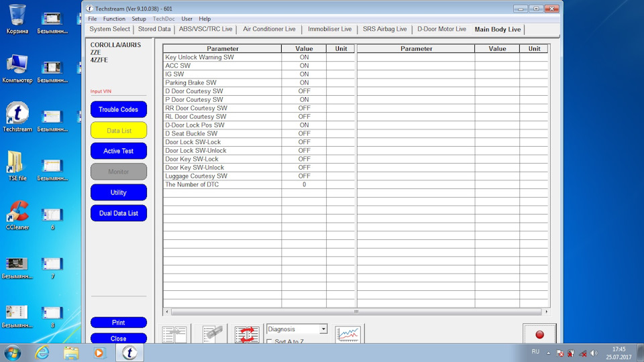This screenshot has height=362, width=644.
Task: Click the left Parameter column header
Action: click(222, 48)
